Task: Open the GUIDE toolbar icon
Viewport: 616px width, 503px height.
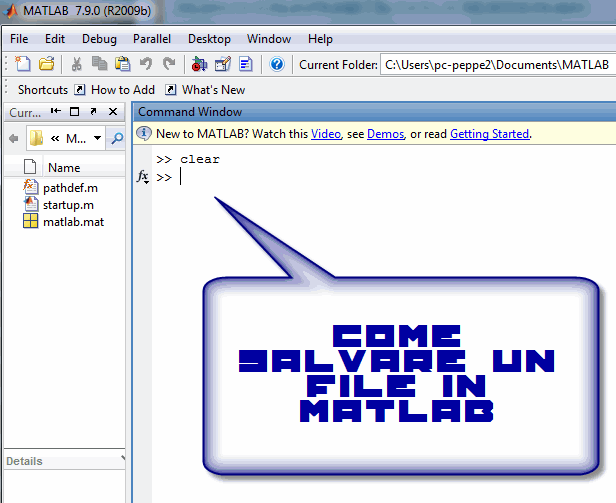Action: click(x=223, y=64)
